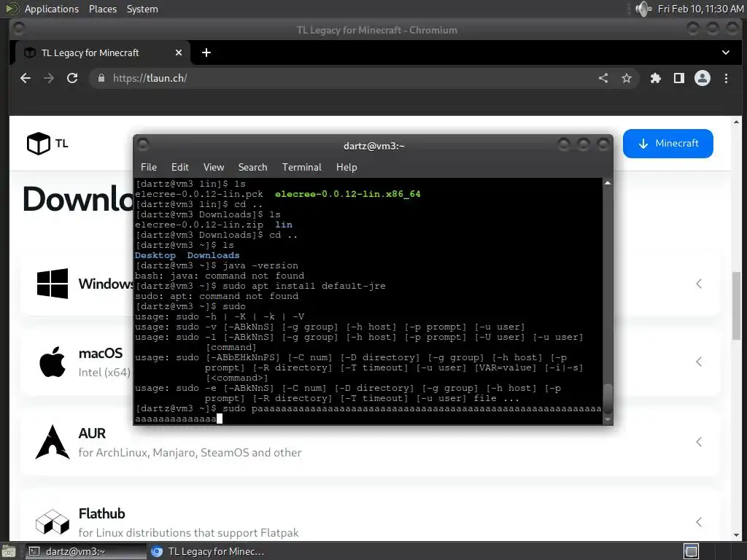Click the terminal scrollbar up arrow
Viewport: 747px width, 560px height.
click(x=608, y=183)
